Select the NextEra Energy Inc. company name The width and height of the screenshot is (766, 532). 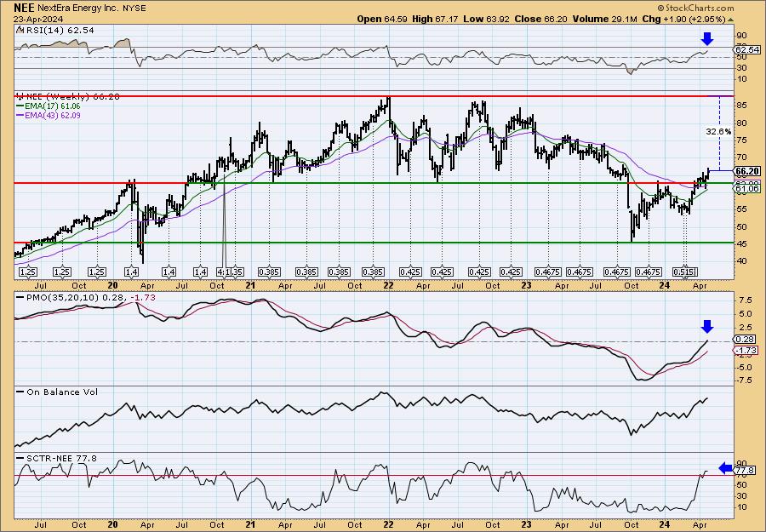coord(77,9)
